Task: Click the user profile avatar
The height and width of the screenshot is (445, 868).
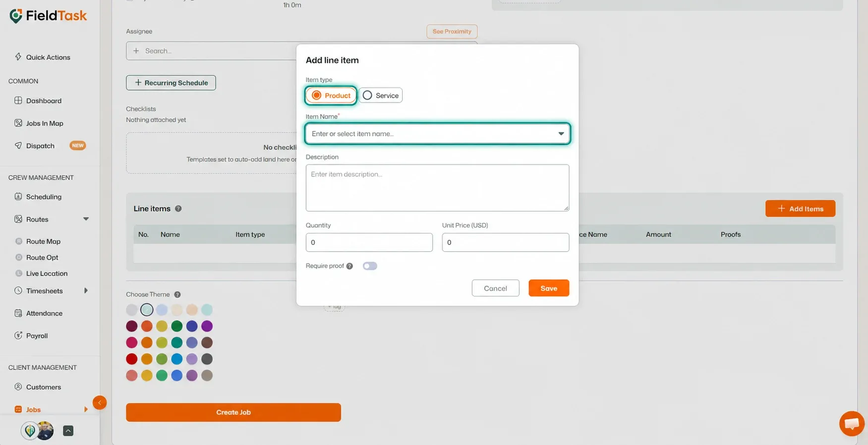Action: [45, 431]
